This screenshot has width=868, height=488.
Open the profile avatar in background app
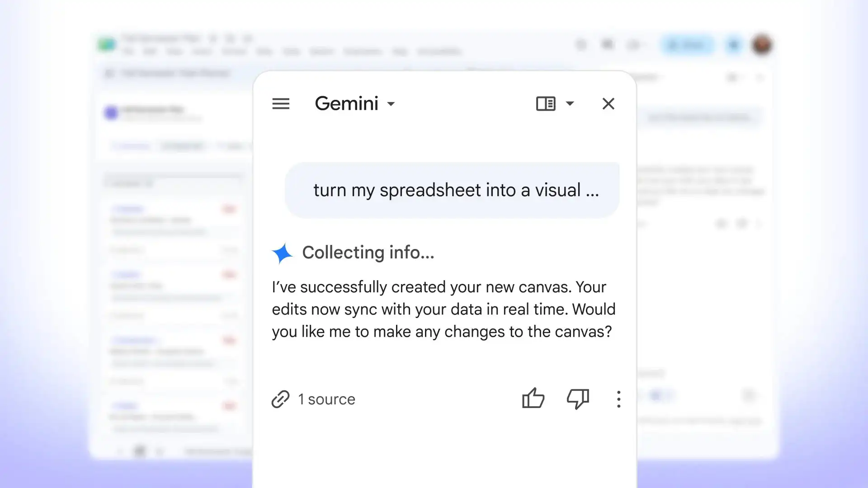(x=762, y=45)
